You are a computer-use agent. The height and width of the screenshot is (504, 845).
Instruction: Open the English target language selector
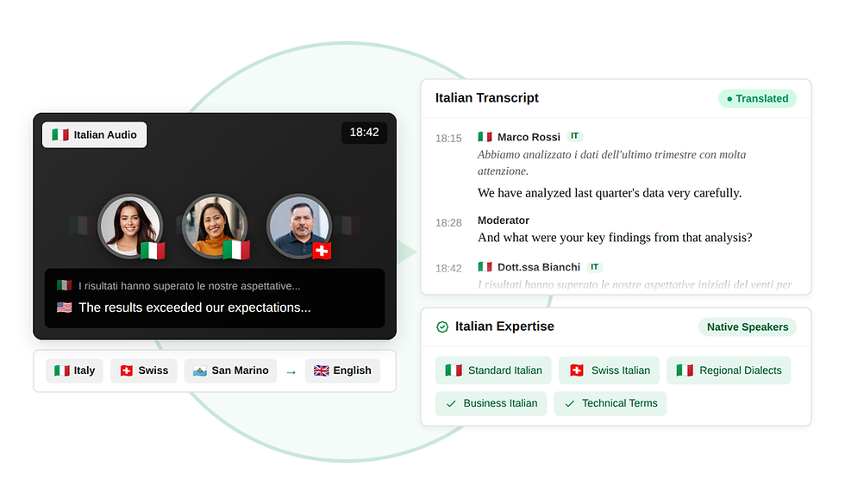(x=343, y=370)
